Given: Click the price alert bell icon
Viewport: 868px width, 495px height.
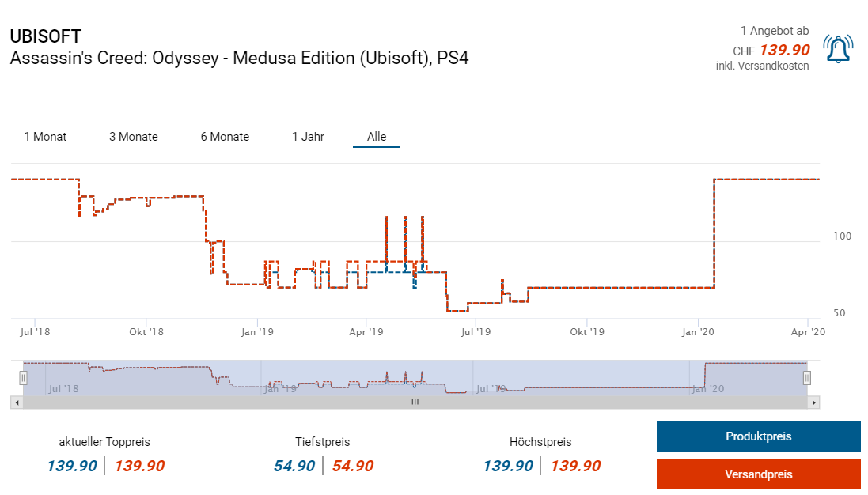Looking at the screenshot, I should click(837, 49).
